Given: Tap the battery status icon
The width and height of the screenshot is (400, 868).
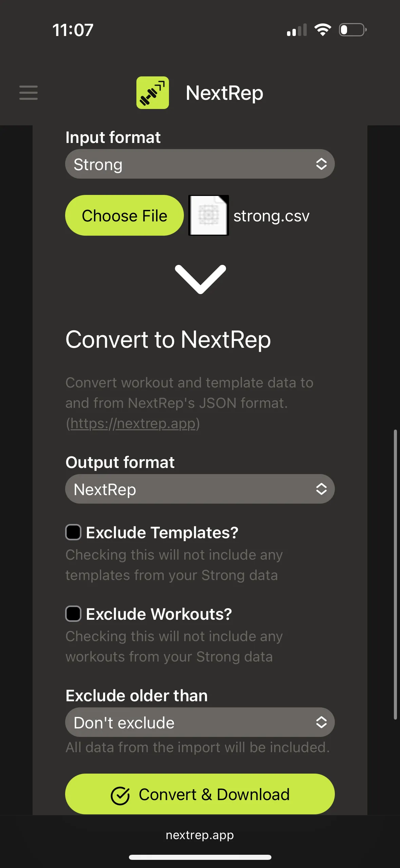Looking at the screenshot, I should coord(353,30).
